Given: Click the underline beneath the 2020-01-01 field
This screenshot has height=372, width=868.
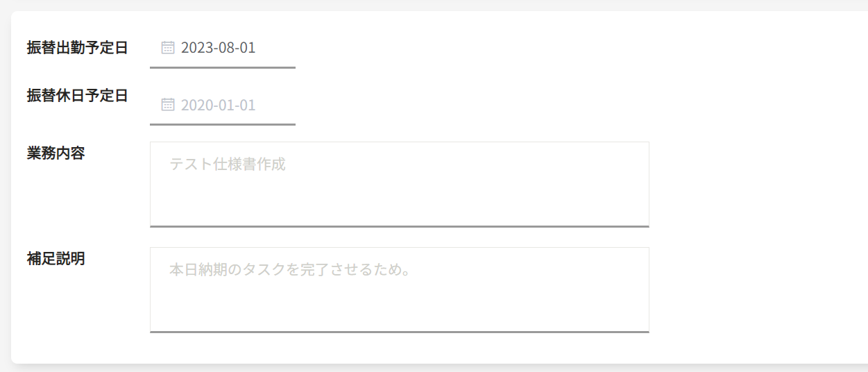Looking at the screenshot, I should 222,124.
